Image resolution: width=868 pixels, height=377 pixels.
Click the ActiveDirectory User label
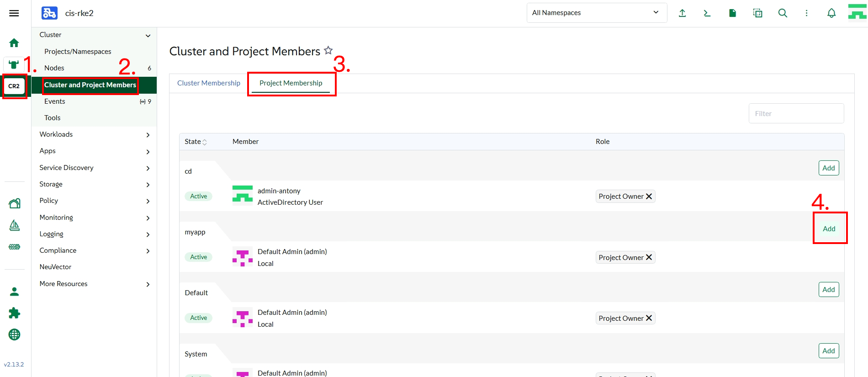[290, 202]
